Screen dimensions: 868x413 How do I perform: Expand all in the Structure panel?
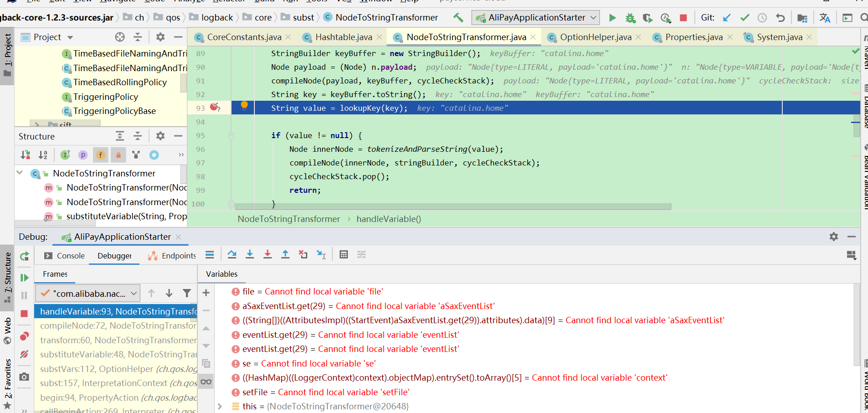tap(120, 136)
